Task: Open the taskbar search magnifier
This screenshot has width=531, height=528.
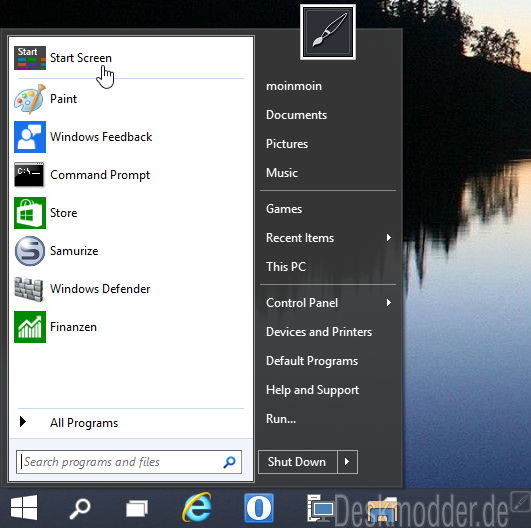Action: (80, 508)
